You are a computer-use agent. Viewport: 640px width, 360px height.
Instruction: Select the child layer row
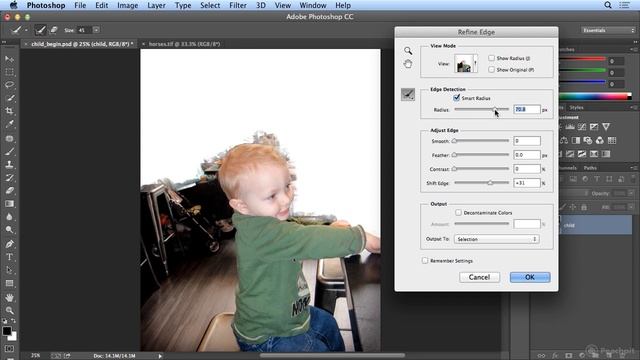595,225
